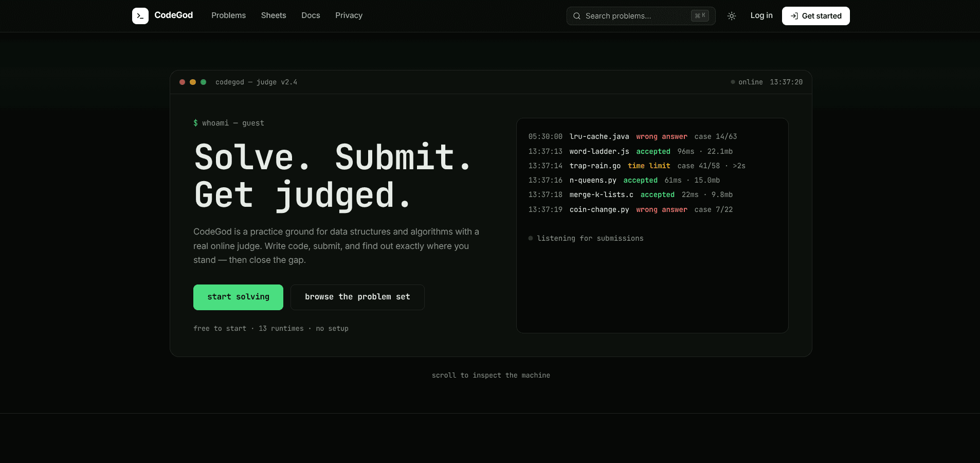Image resolution: width=980 pixels, height=463 pixels.
Task: Focus the Search problems field
Action: [x=641, y=16]
